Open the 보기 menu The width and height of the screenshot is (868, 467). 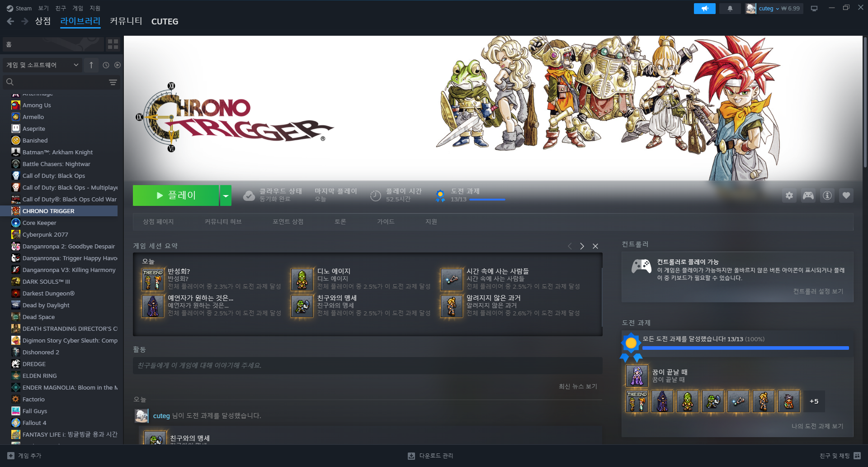click(x=43, y=8)
